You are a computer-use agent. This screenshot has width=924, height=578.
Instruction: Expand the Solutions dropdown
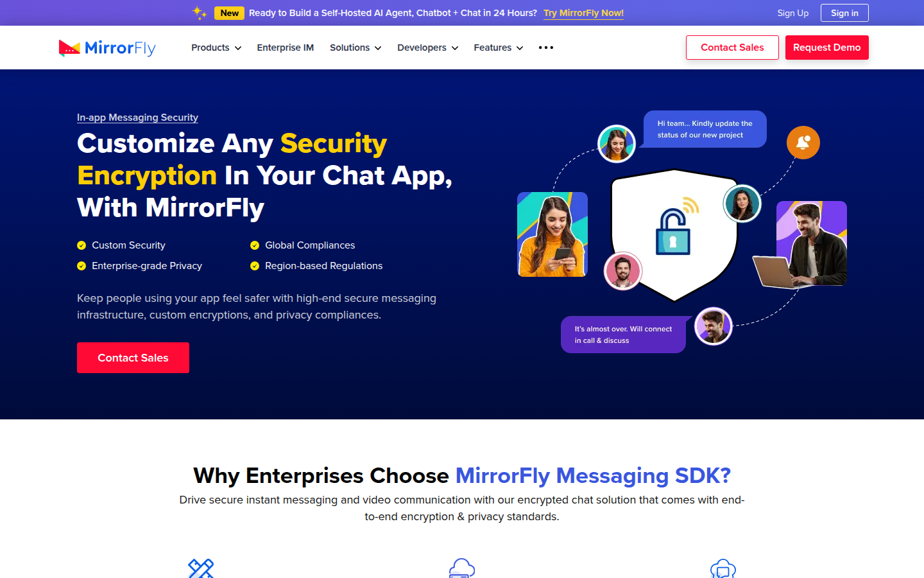(355, 48)
